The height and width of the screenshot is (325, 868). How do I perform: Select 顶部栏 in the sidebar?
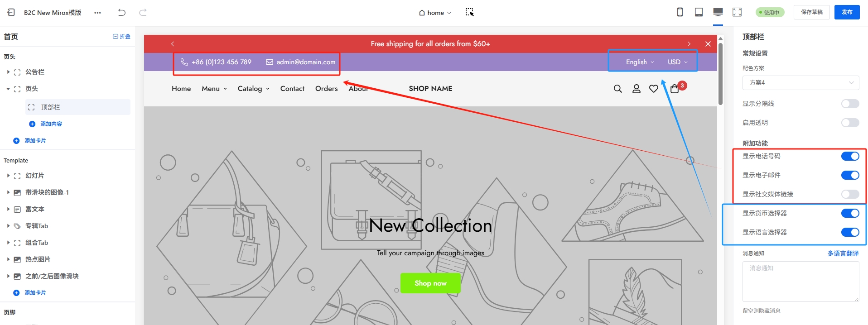click(51, 107)
